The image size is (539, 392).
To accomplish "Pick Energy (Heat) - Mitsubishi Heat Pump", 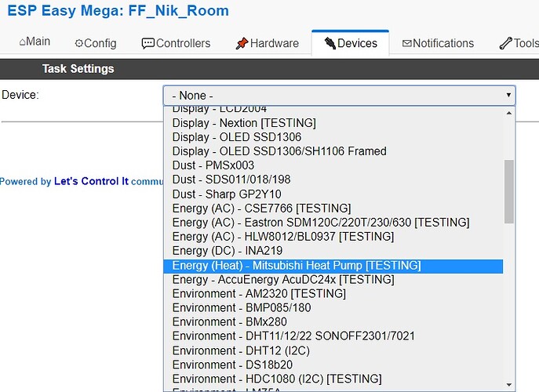I will pos(297,266).
